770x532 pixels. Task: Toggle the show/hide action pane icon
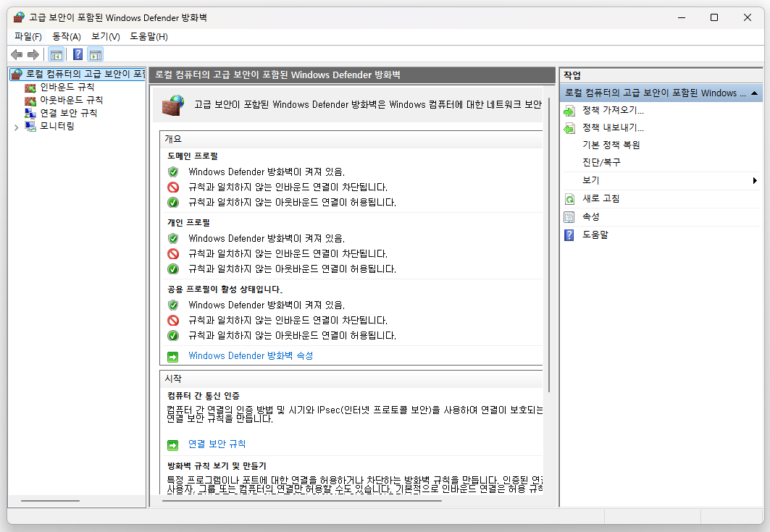96,54
